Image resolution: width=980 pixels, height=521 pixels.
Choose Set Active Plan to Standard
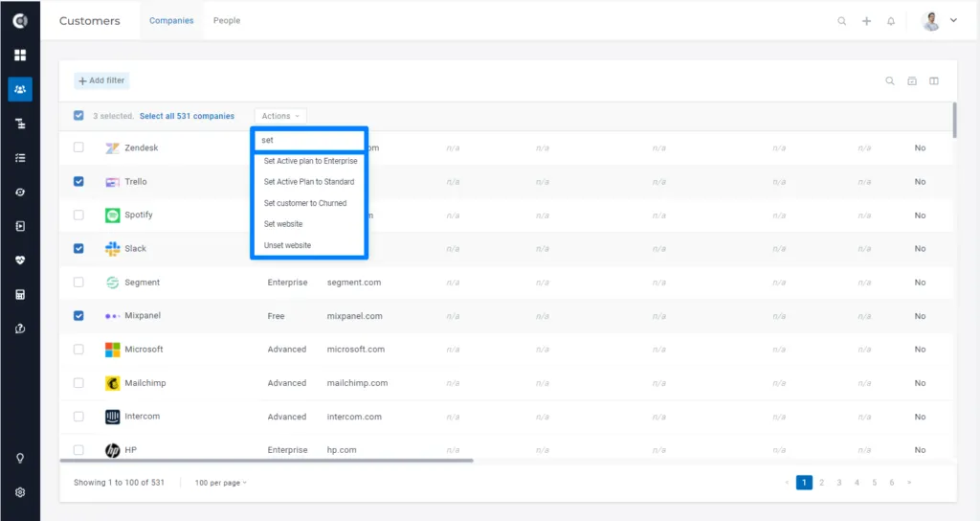point(309,182)
